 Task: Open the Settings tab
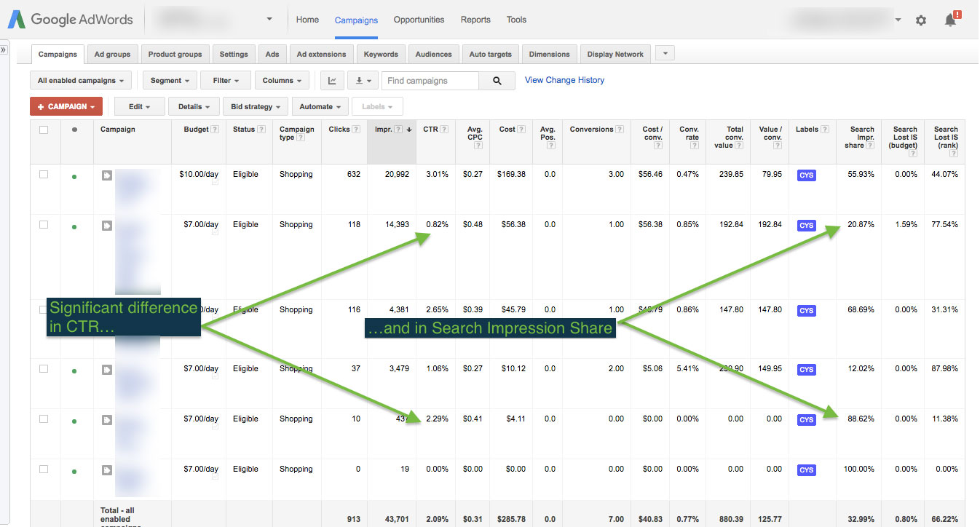click(x=234, y=55)
